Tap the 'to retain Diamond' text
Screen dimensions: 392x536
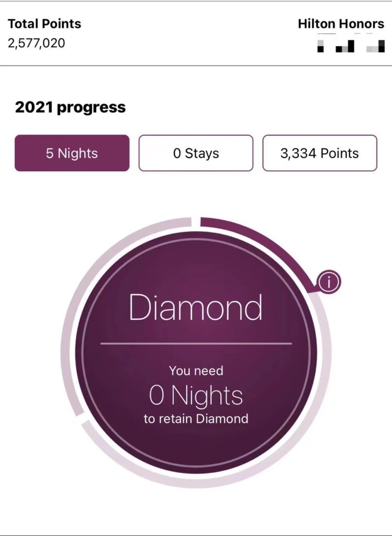(x=196, y=419)
